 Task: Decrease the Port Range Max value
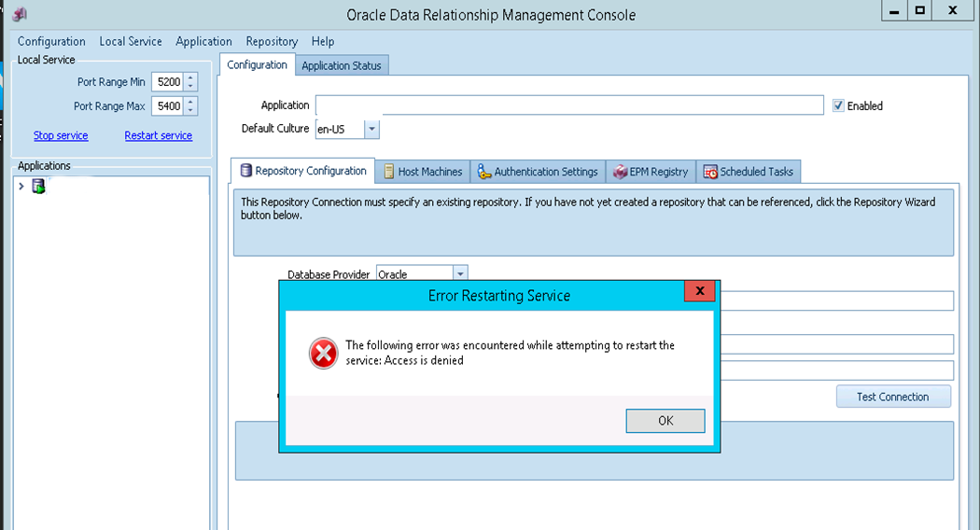191,111
